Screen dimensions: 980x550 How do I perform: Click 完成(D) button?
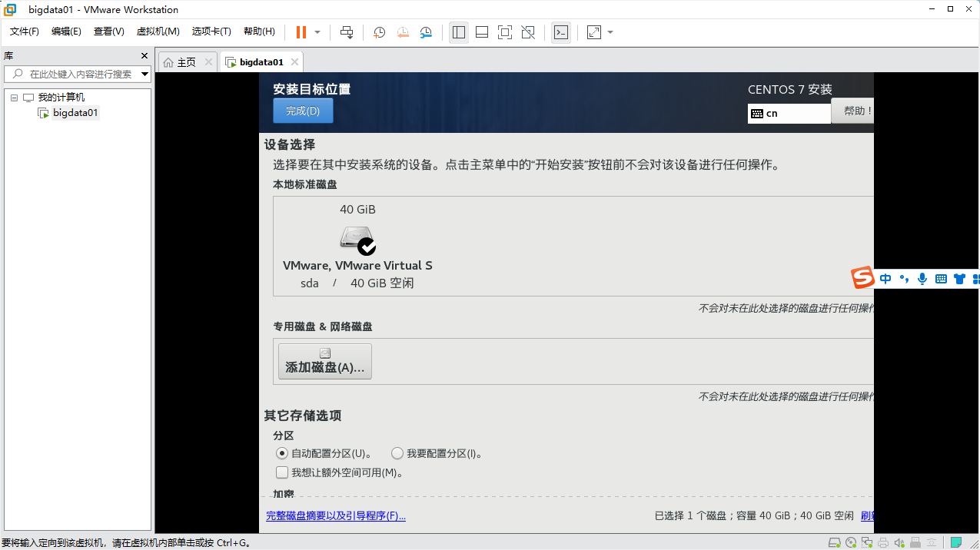(303, 111)
